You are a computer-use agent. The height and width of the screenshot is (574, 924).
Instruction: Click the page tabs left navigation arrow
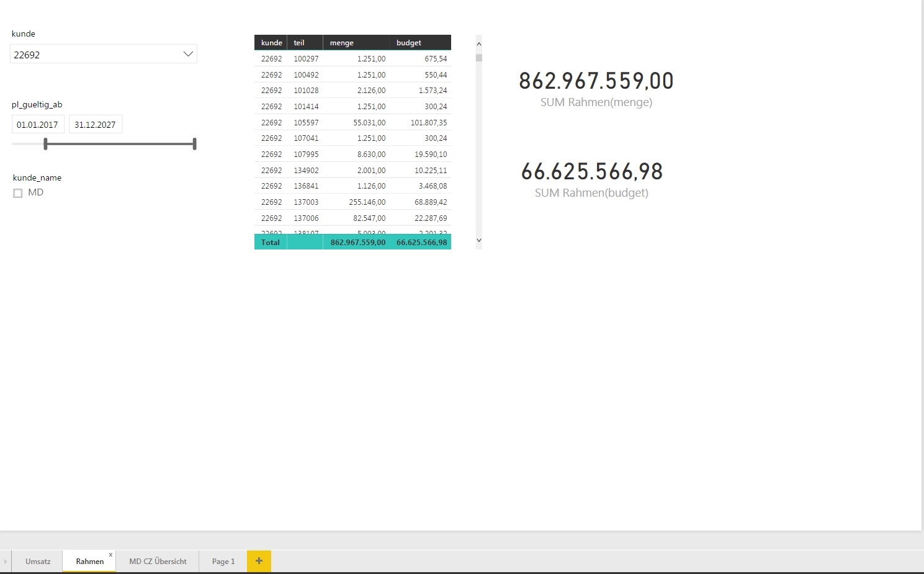6,562
